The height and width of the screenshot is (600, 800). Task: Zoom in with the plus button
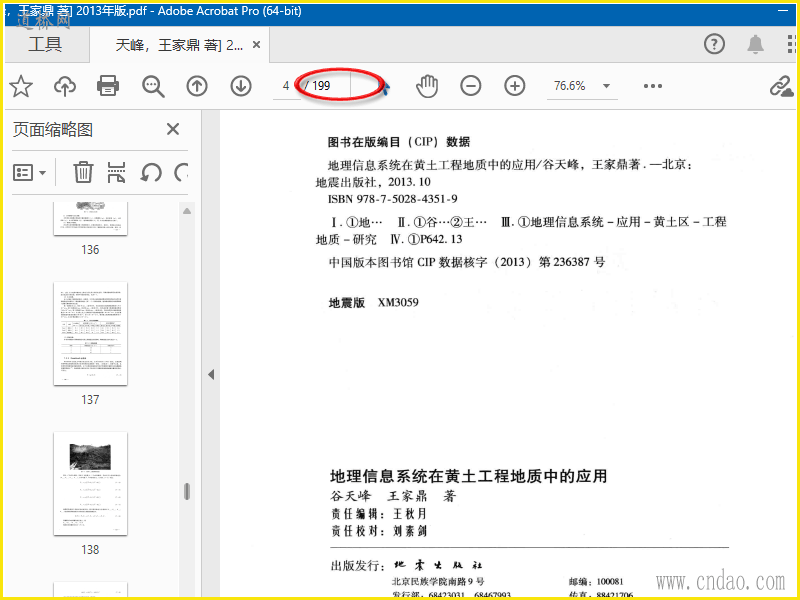coord(515,86)
